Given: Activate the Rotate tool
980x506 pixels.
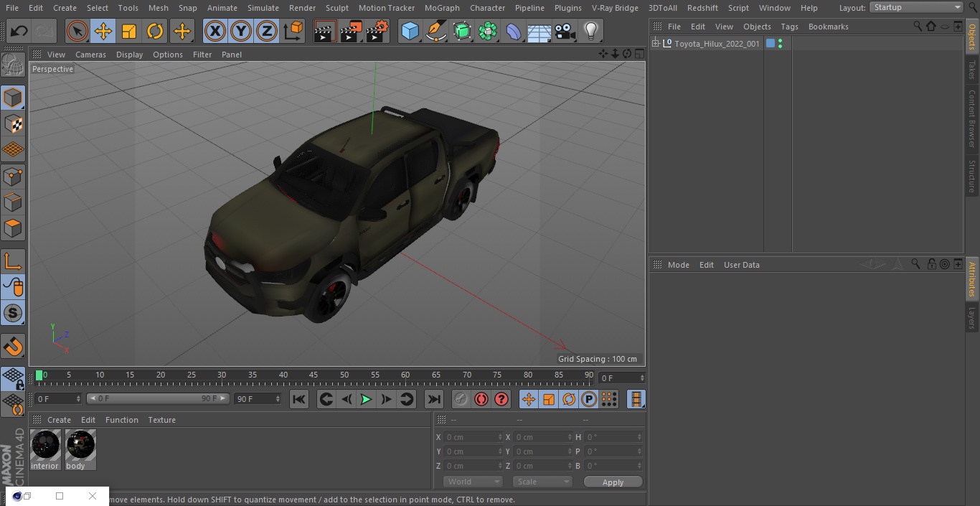Looking at the screenshot, I should [x=155, y=32].
